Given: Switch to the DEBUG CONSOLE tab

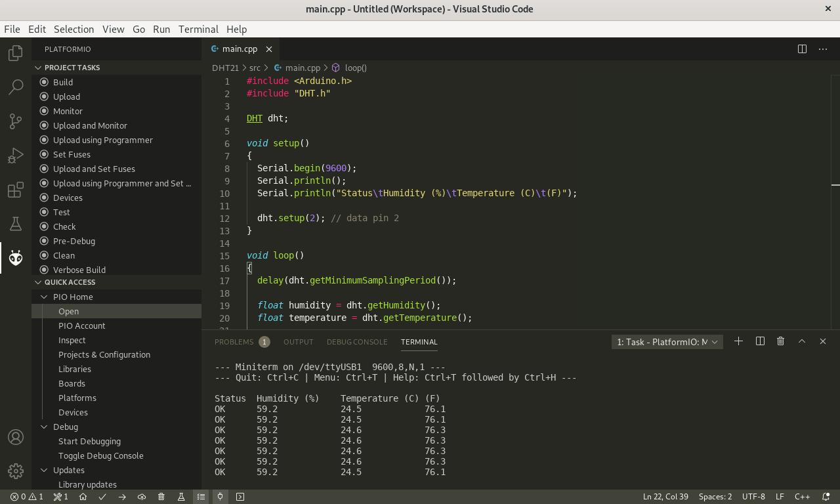Looking at the screenshot, I should tap(357, 342).
